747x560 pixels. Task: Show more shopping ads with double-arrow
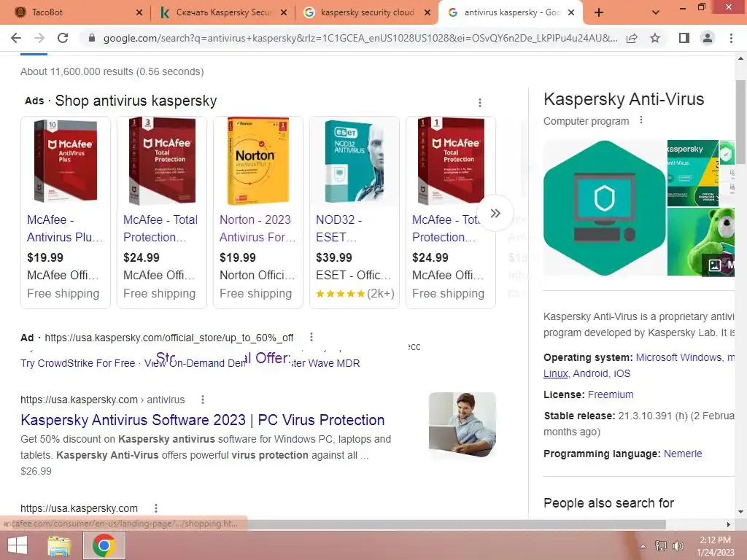[495, 213]
